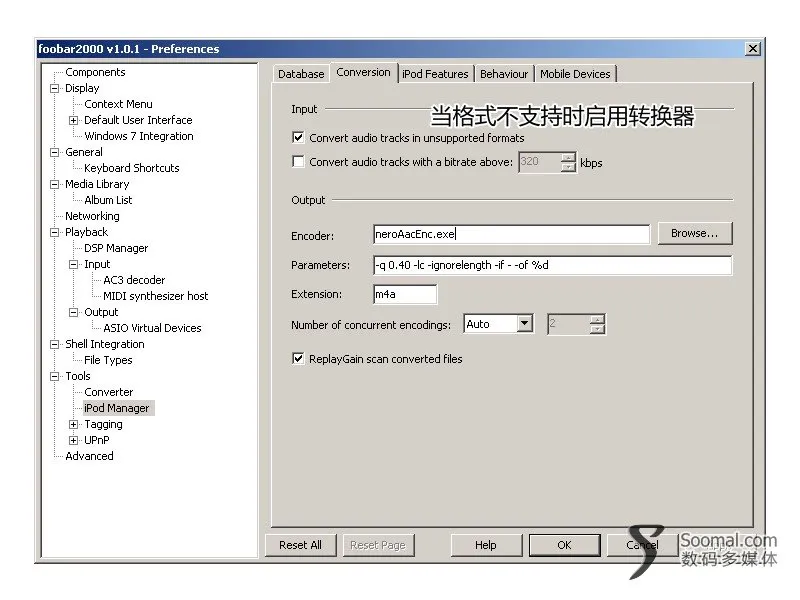Viewport: 800px width, 600px height.
Task: Expand the UPnP tree node
Action: tap(73, 440)
